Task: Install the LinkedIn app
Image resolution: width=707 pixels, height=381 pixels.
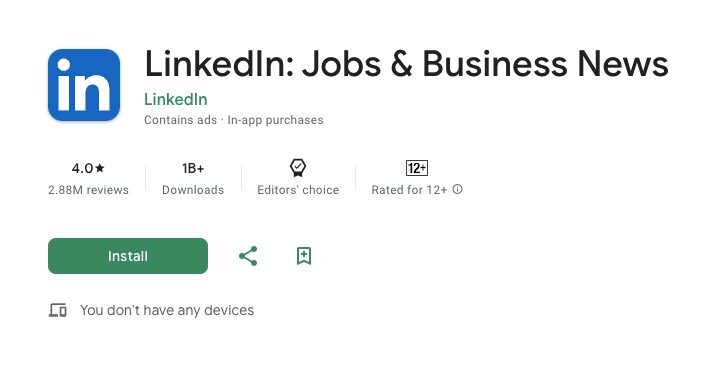Action: pyautogui.click(x=128, y=256)
